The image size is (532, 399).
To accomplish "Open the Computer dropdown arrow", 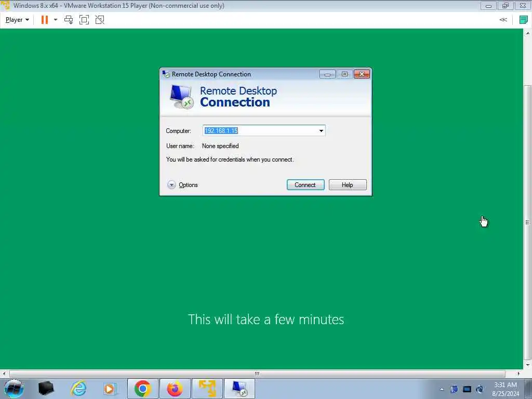I will pos(321,130).
